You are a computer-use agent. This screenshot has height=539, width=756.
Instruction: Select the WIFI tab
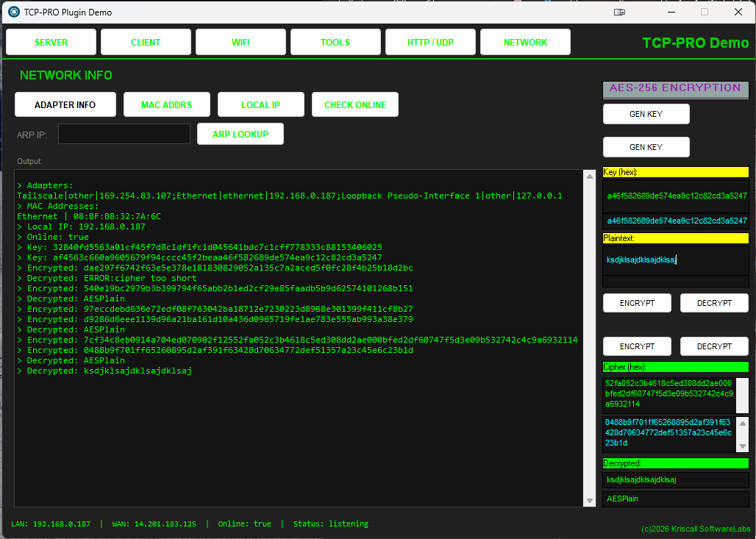(x=240, y=42)
